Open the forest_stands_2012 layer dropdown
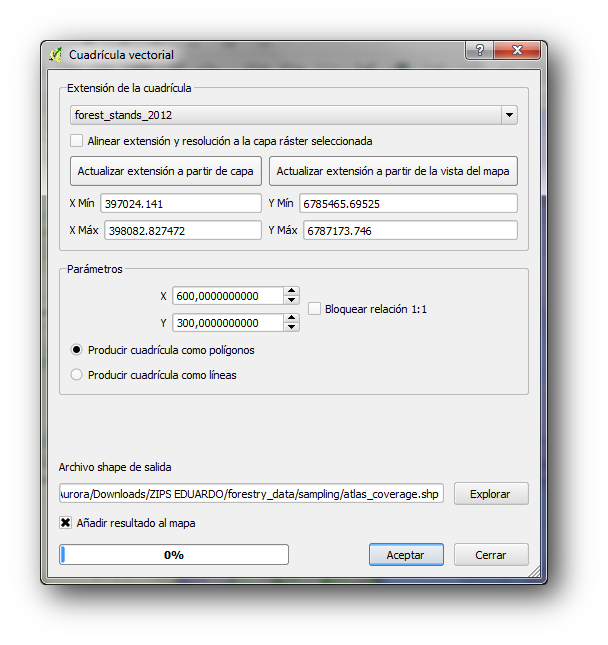This screenshot has width=608, height=645. 509,115
